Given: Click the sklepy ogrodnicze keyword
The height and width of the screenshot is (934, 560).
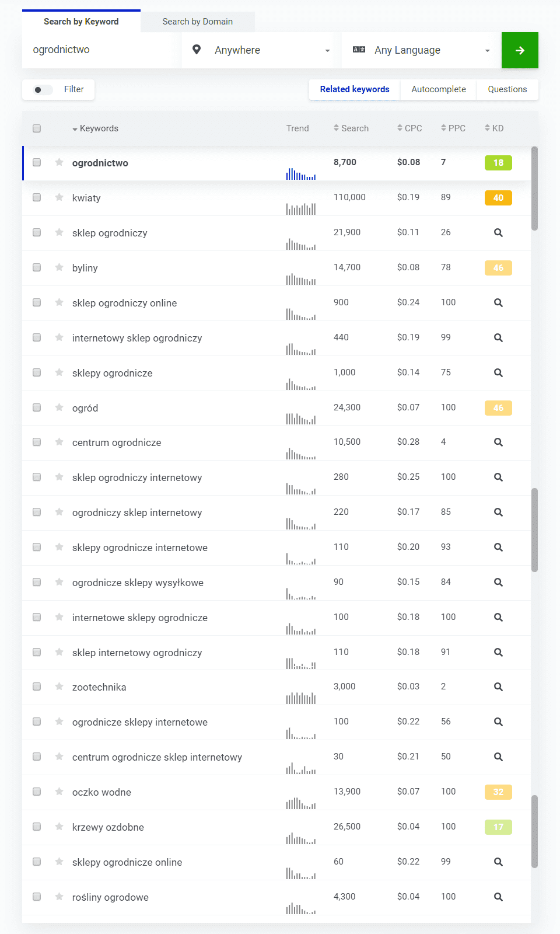Looking at the screenshot, I should pyautogui.click(x=112, y=373).
